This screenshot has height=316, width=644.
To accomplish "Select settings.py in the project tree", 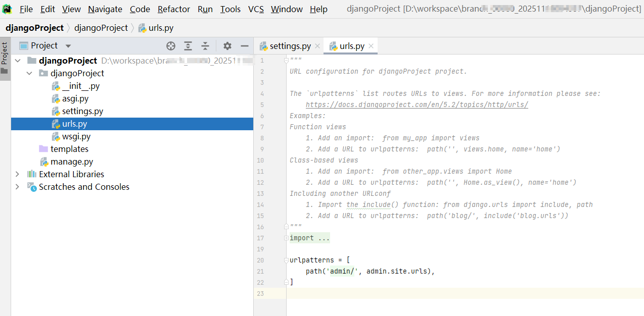I will (x=83, y=111).
